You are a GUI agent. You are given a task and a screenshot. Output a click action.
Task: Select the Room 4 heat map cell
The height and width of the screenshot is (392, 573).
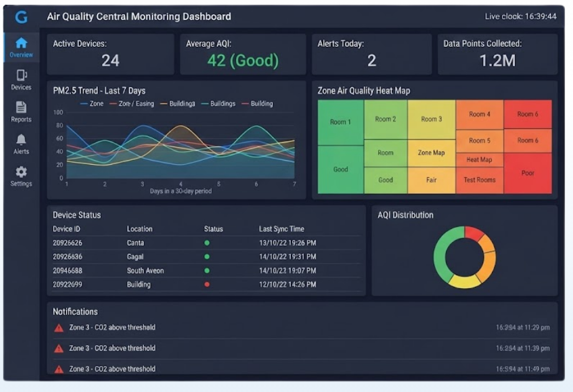480,114
